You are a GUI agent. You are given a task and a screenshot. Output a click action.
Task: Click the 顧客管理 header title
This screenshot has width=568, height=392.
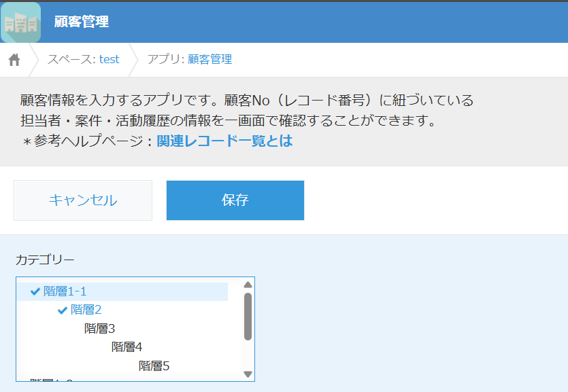[81, 22]
